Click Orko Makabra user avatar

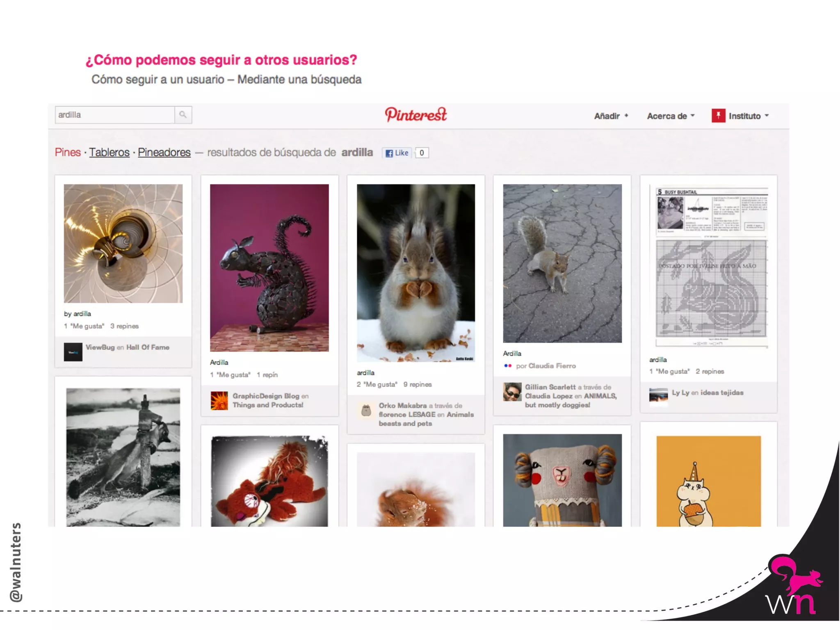(366, 410)
